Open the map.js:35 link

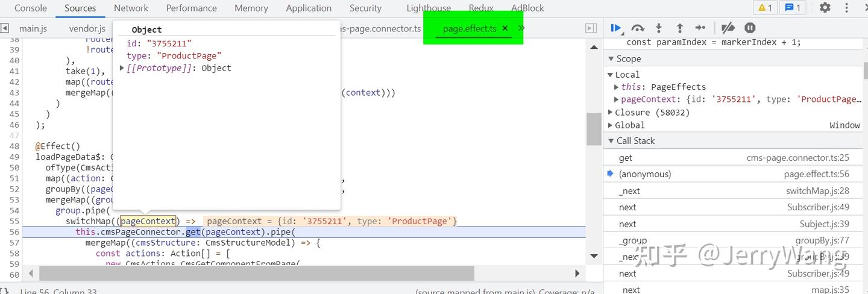[830, 290]
